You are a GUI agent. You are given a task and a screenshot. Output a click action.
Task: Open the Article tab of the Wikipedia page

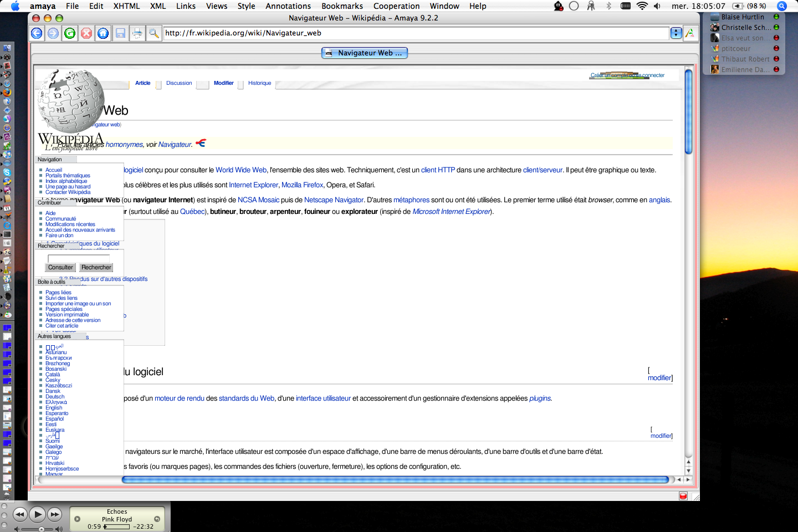pyautogui.click(x=143, y=83)
